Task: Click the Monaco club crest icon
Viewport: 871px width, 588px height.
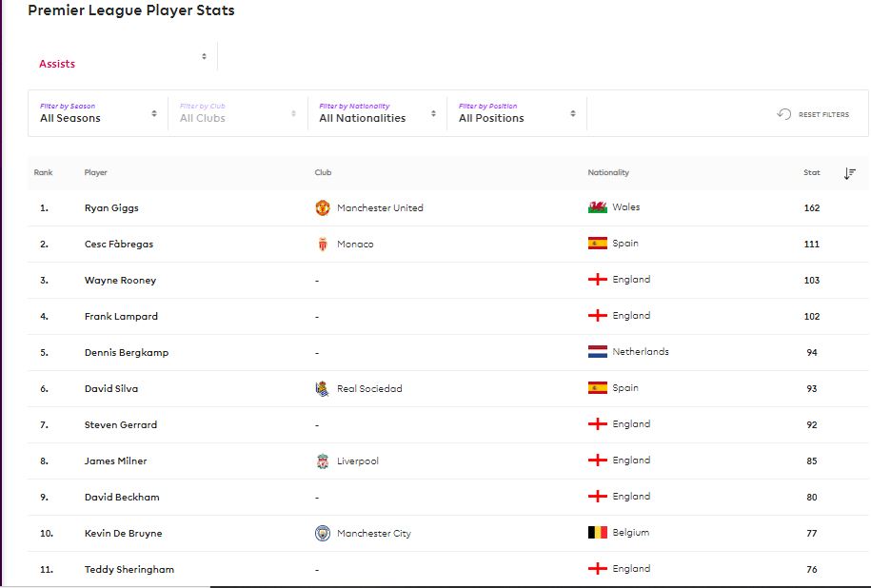Action: coord(322,244)
